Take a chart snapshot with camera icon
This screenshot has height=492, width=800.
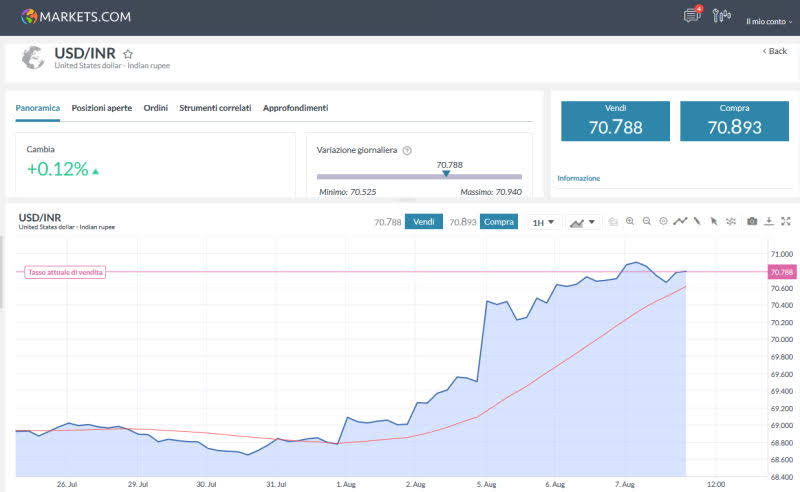[752, 222]
